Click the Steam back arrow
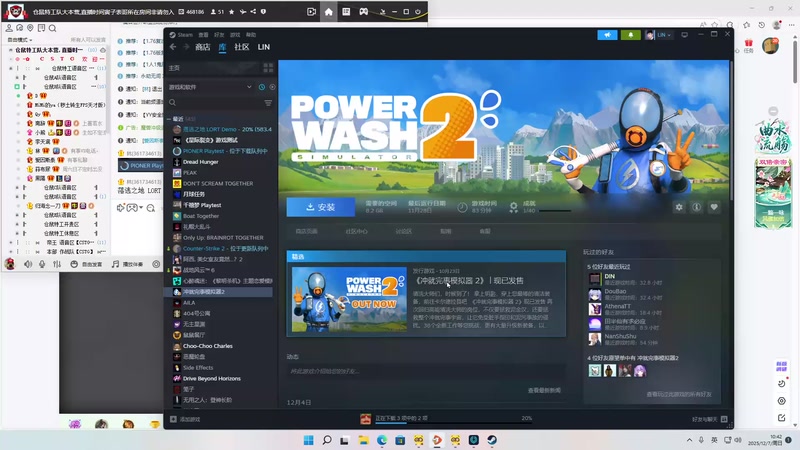The width and height of the screenshot is (800, 450). [x=173, y=46]
